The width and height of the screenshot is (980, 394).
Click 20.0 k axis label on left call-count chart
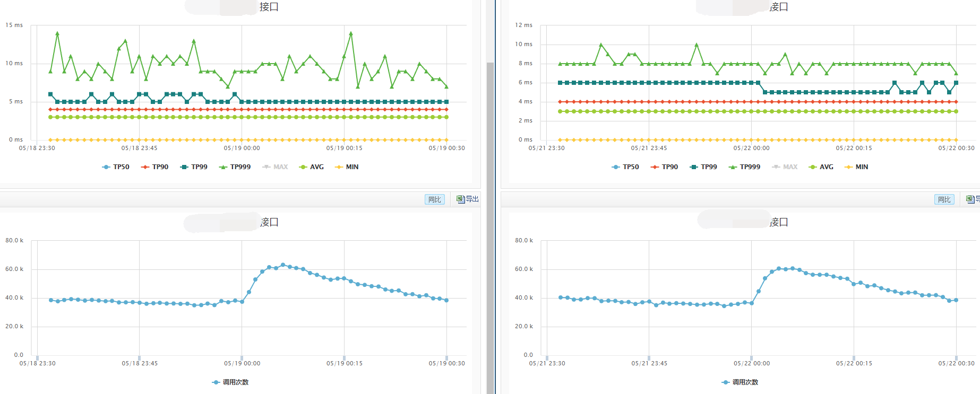click(x=14, y=327)
